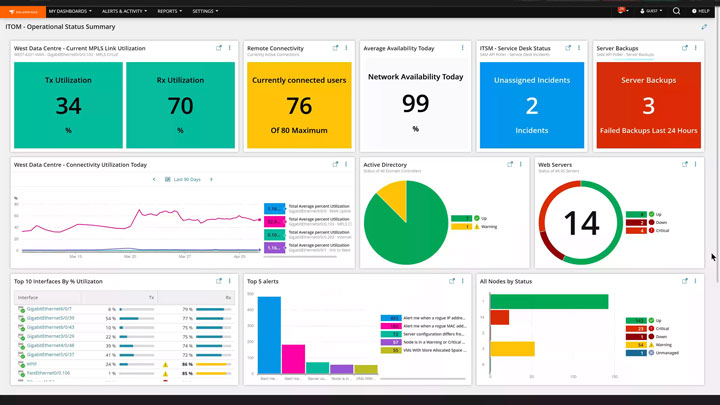Image resolution: width=720 pixels, height=405 pixels.
Task: Toggle rogue MAC address alert legend entry
Action: (423, 326)
